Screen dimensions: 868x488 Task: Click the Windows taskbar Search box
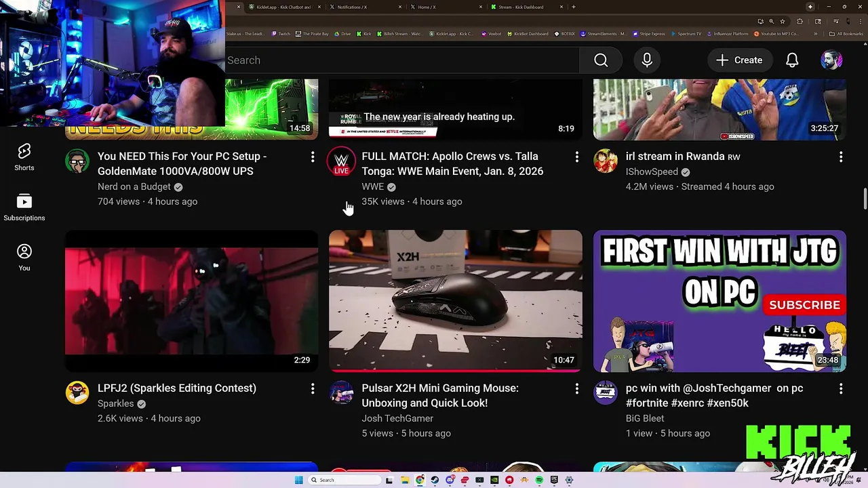click(344, 480)
